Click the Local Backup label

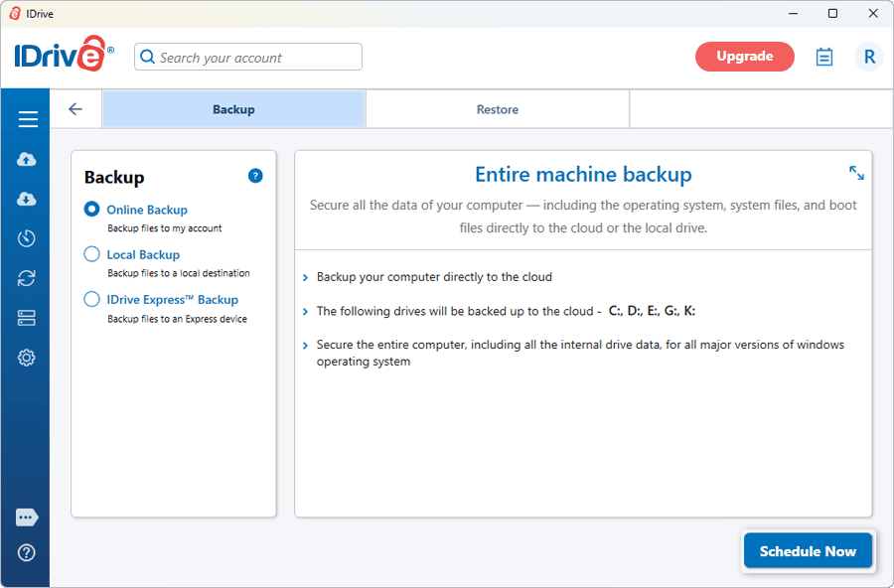(x=143, y=255)
